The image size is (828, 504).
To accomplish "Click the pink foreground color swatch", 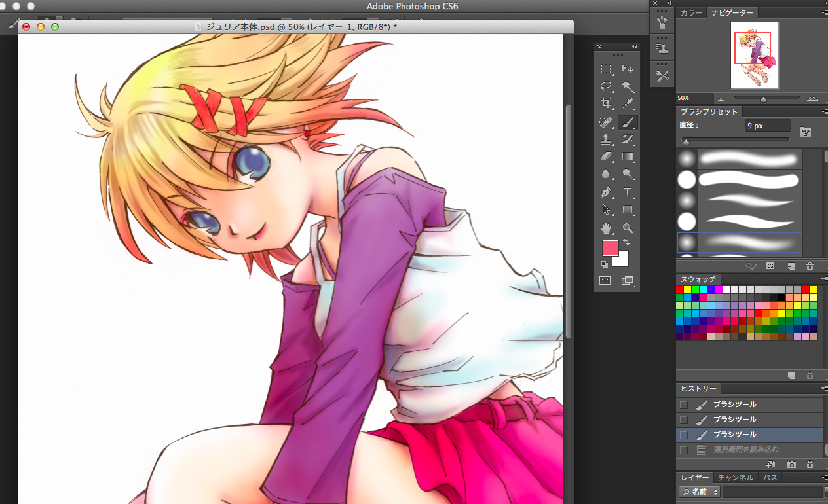I will (x=610, y=248).
